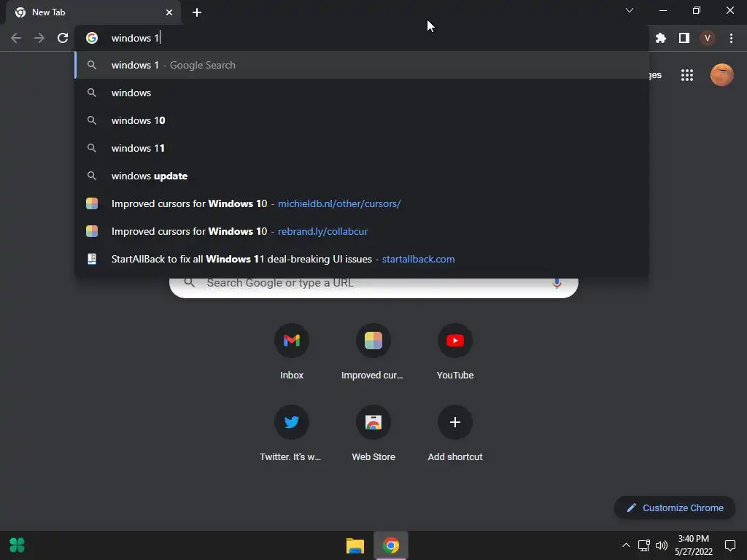Image resolution: width=747 pixels, height=560 pixels.
Task: Open the taskbar clock and date
Action: click(x=694, y=545)
